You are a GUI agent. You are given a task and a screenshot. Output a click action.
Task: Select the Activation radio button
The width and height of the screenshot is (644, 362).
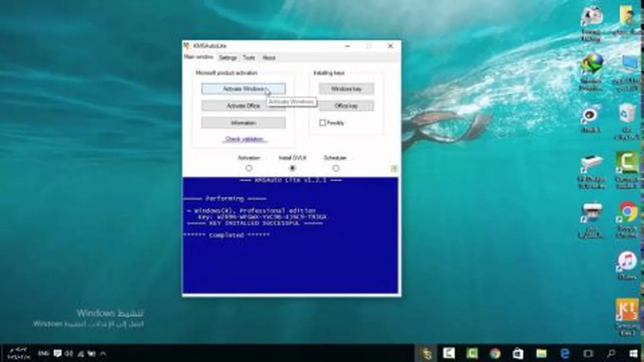tap(249, 168)
